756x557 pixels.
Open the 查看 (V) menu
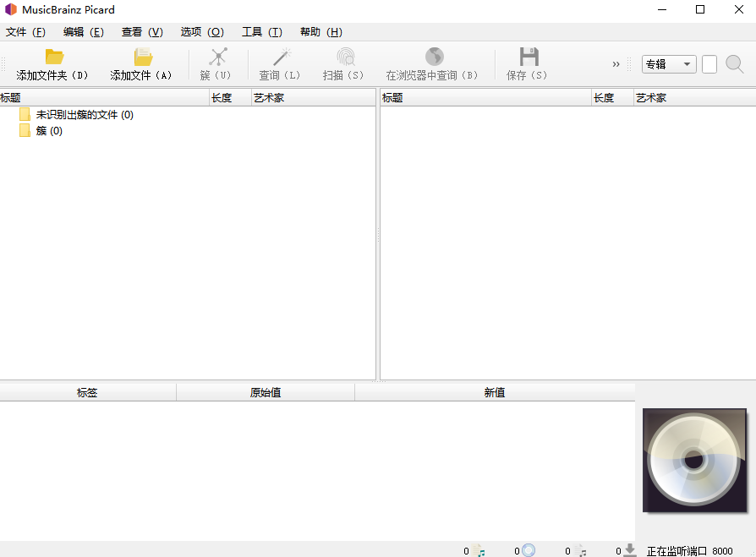point(142,32)
